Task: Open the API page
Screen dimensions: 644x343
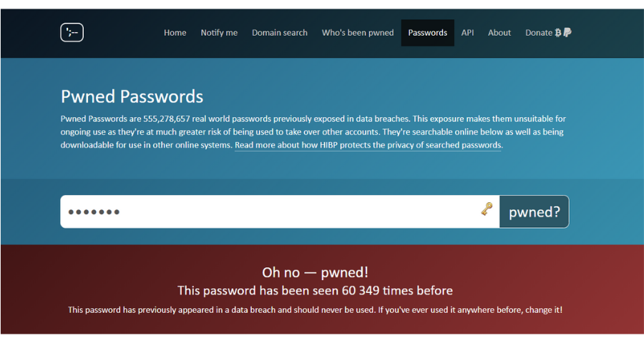Action: click(467, 33)
